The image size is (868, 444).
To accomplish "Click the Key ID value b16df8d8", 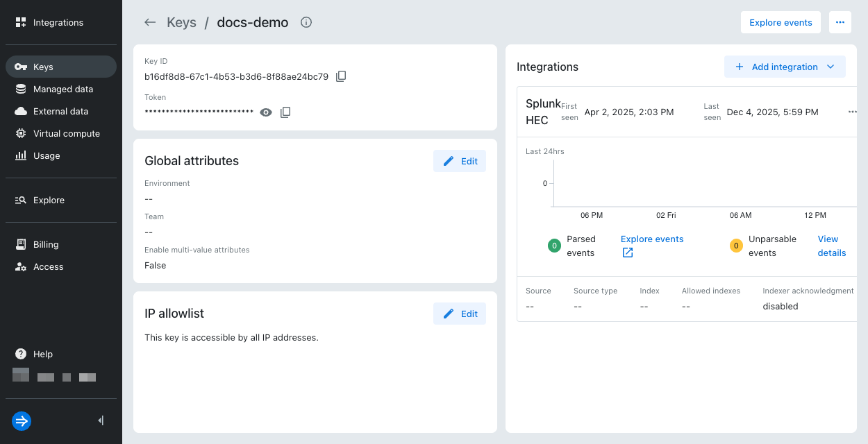I will pyautogui.click(x=236, y=76).
